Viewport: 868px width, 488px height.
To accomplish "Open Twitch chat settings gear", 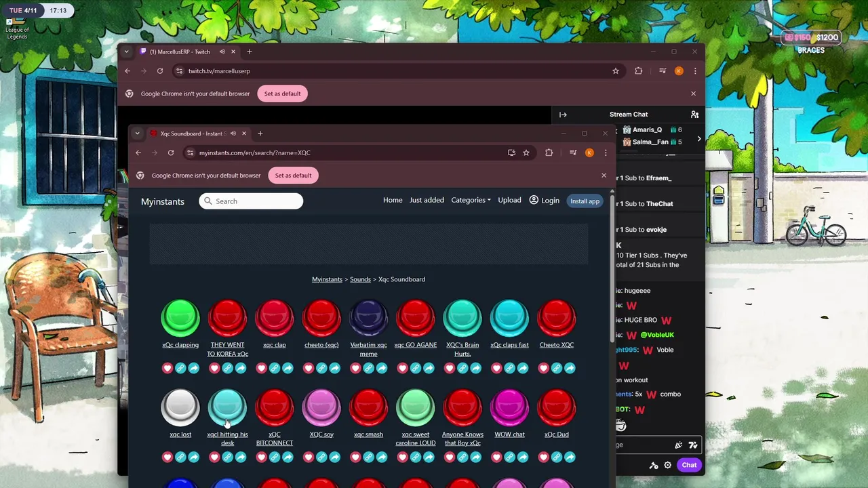I will [x=668, y=465].
